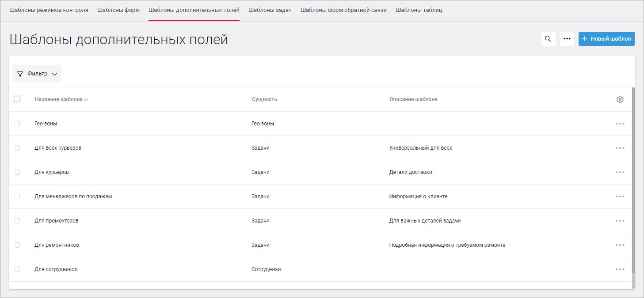The width and height of the screenshot is (644, 298).
Task: Select all rows with the header checkbox
Action: coord(17,99)
